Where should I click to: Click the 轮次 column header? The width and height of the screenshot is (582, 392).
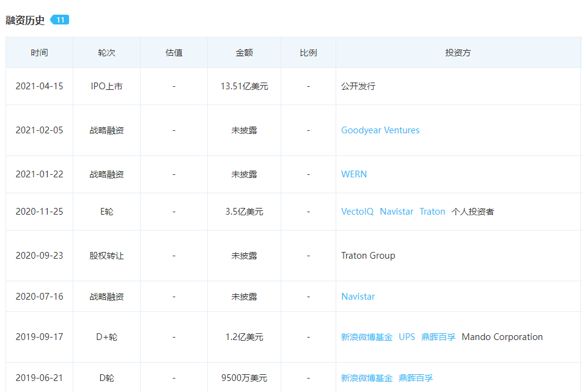(x=106, y=53)
